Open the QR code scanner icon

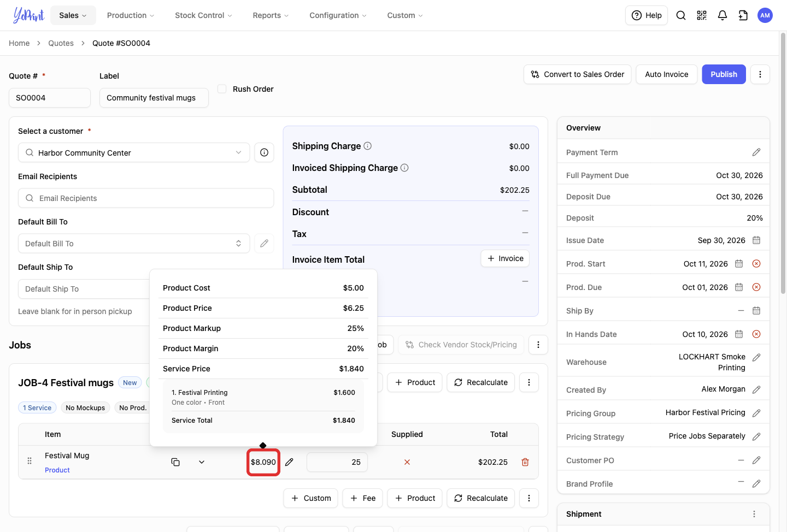(x=702, y=15)
